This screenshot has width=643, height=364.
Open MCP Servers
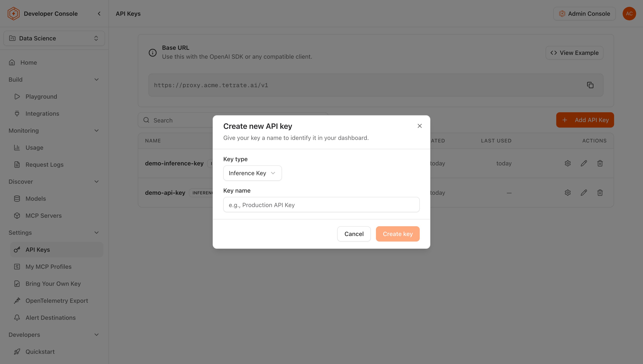coord(57,216)
